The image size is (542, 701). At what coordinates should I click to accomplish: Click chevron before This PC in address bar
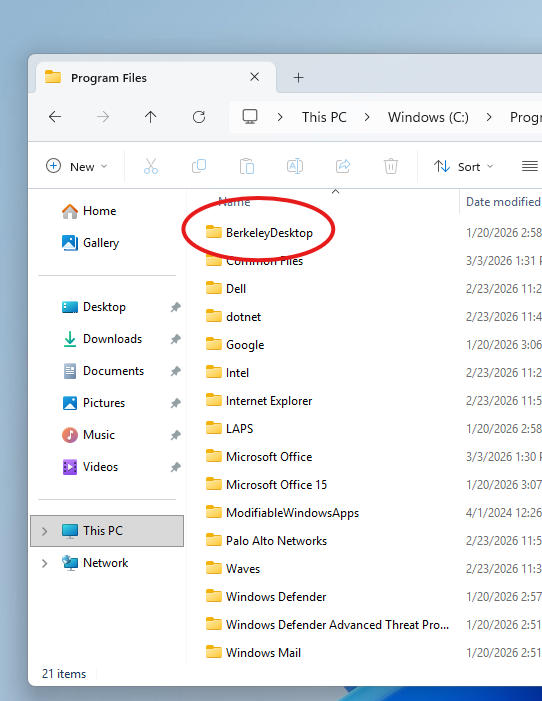(280, 117)
